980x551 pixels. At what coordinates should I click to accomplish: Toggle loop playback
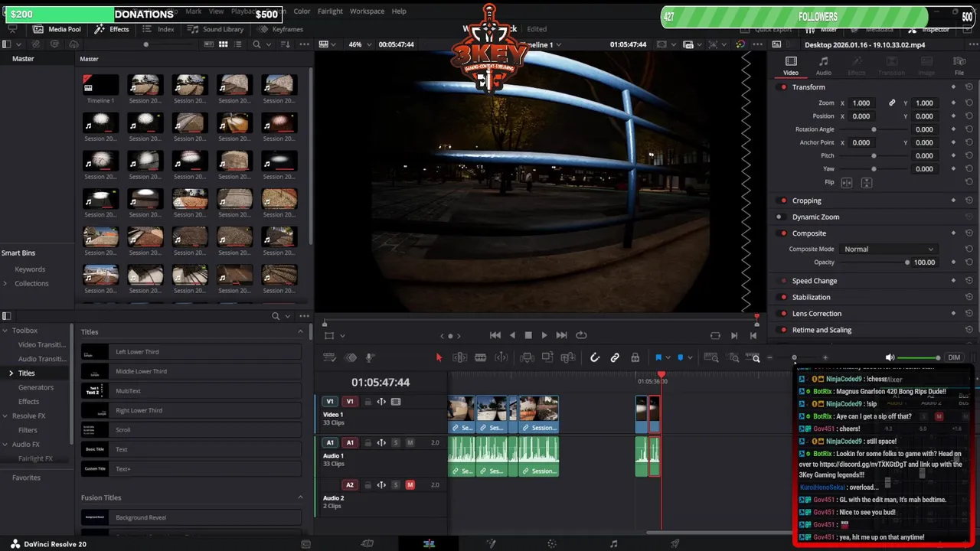pyautogui.click(x=581, y=335)
